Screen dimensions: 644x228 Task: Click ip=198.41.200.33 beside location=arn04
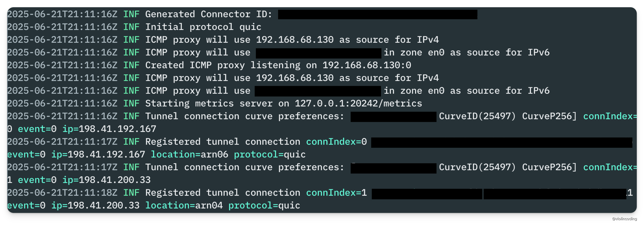pos(95,205)
